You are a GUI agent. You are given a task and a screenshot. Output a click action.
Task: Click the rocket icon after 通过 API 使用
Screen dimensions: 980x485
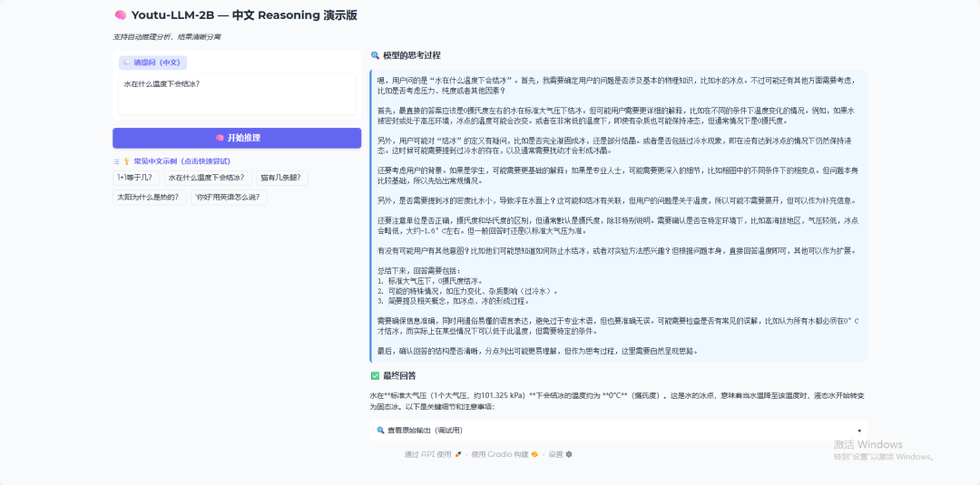458,454
